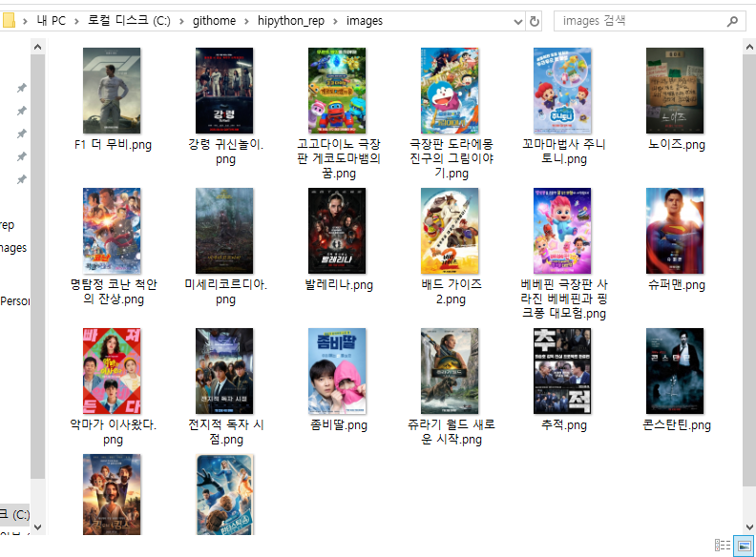The image size is (756, 557).
Task: Open the address bar history dropdown
Action: (517, 22)
